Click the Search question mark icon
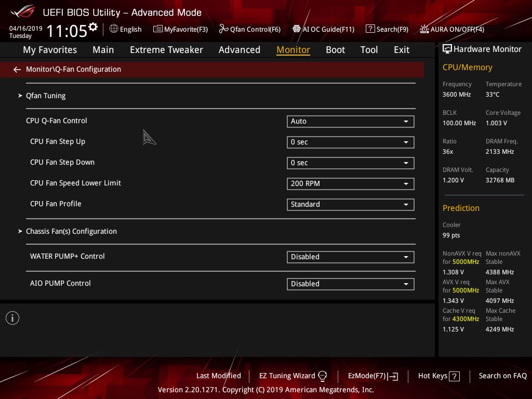This screenshot has width=532, height=399. tap(370, 29)
